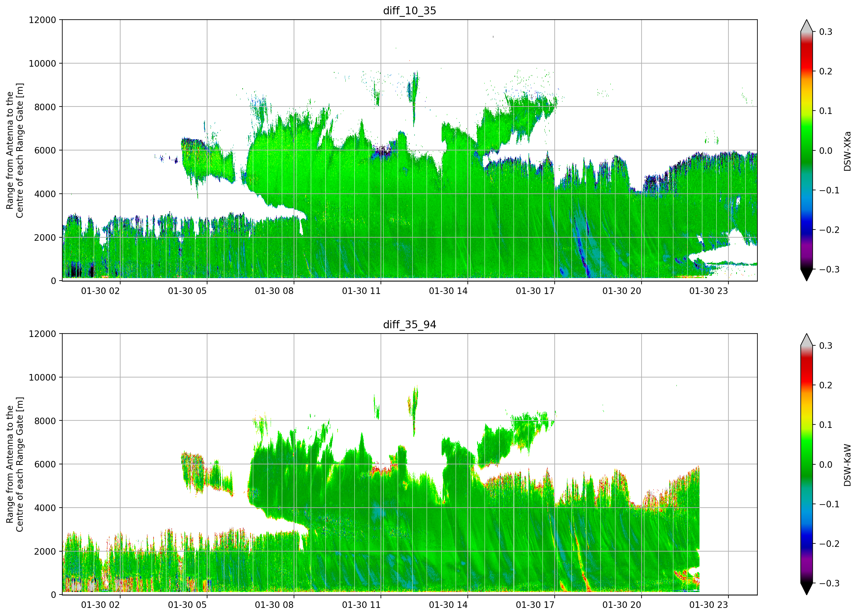
Task: Click the 0.0 tick on DSW-KaW colorbar
Action: click(826, 465)
